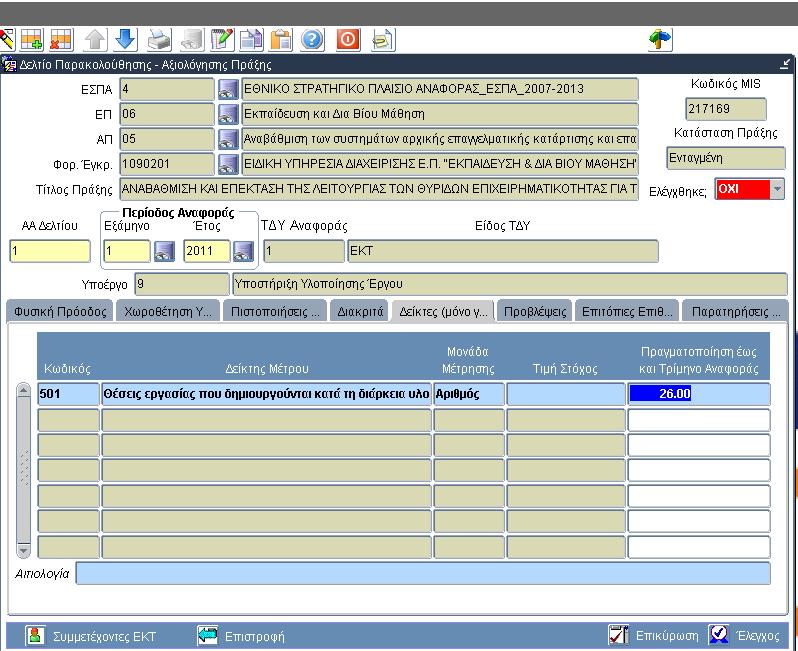Click the clear/eraser pencil icon in toolbar
The image size is (798, 651).
[6, 40]
